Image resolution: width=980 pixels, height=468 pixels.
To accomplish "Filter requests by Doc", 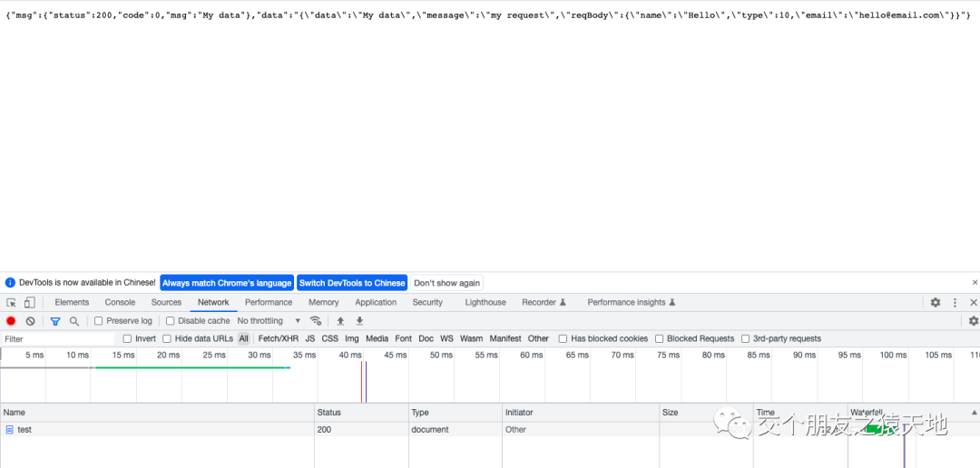I will [x=426, y=338].
